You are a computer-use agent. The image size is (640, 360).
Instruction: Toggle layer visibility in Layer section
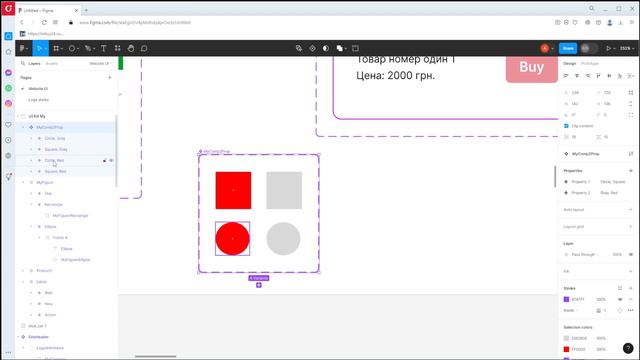point(631,255)
